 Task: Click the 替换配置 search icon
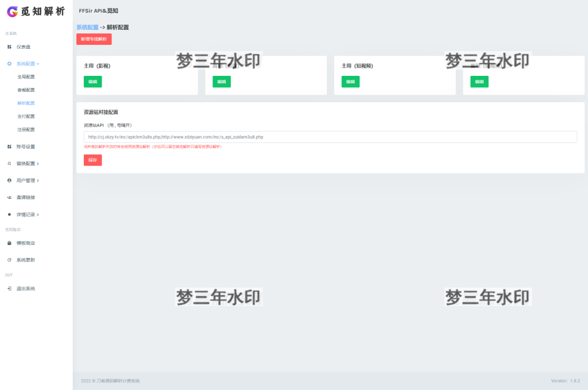(x=9, y=164)
